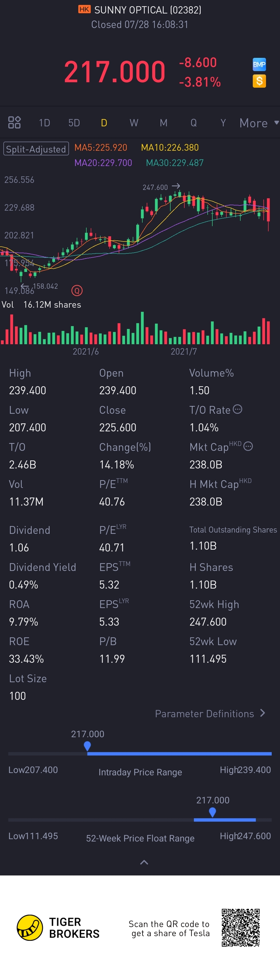Viewport: 280px width, 980px height.
Task: Open Parameter Definitions page
Action: click(x=210, y=713)
